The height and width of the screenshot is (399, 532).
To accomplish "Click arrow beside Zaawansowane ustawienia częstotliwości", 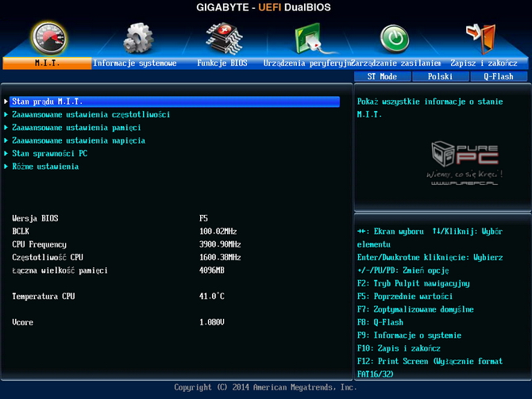I will click(x=6, y=114).
